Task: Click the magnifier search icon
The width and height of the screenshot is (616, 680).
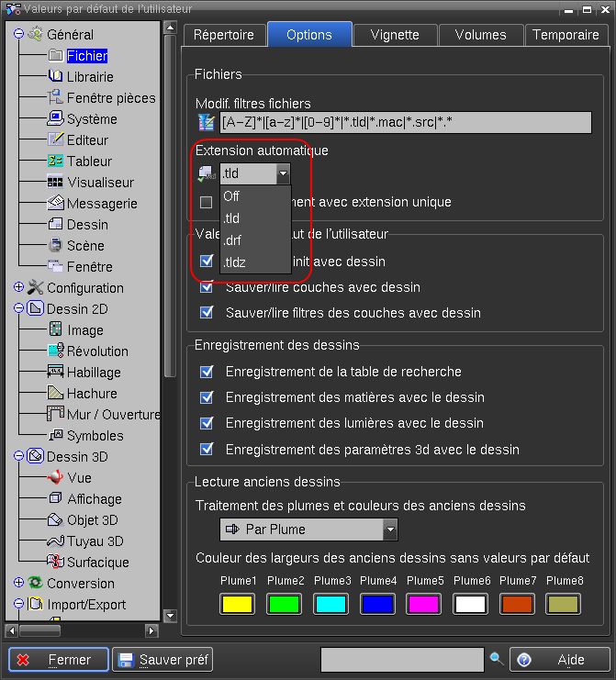Action: point(497,659)
